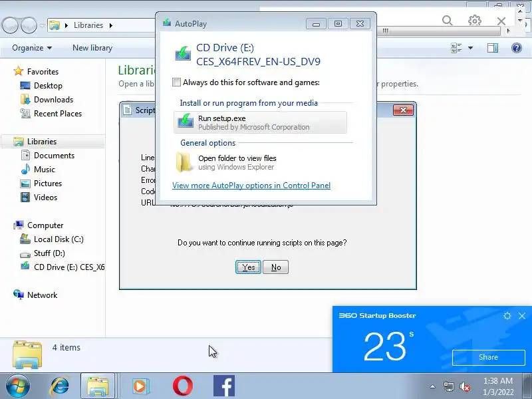The width and height of the screenshot is (532, 399).
Task: Select Network in the navigation pane
Action: tap(42, 295)
